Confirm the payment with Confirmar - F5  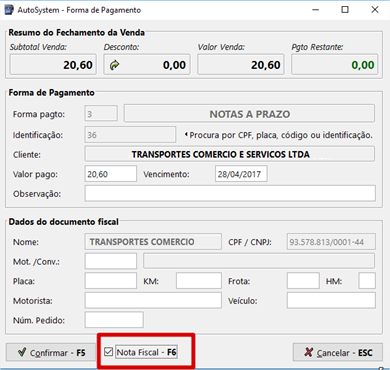click(x=48, y=352)
